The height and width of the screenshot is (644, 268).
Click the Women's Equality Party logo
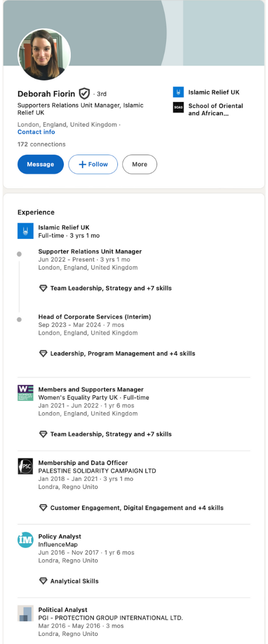click(x=25, y=393)
